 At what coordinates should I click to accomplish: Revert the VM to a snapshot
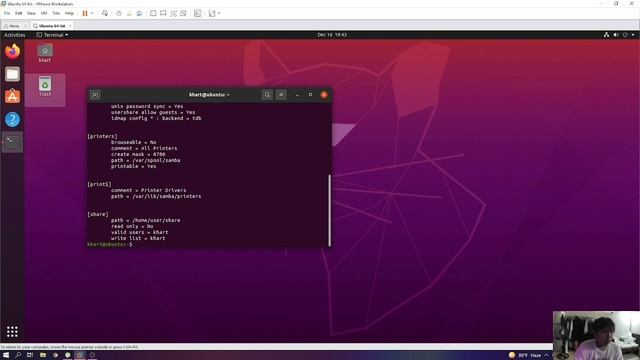click(129, 13)
